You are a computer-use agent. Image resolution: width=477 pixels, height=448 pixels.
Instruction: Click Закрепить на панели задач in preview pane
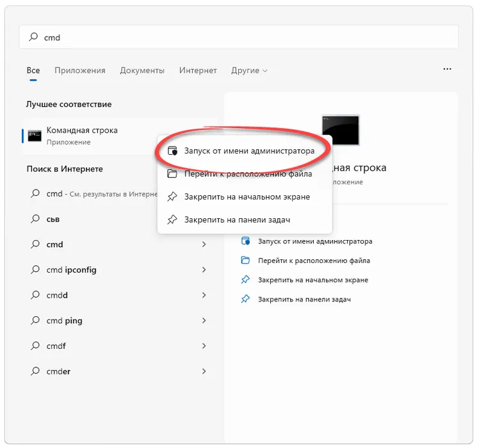point(304,300)
